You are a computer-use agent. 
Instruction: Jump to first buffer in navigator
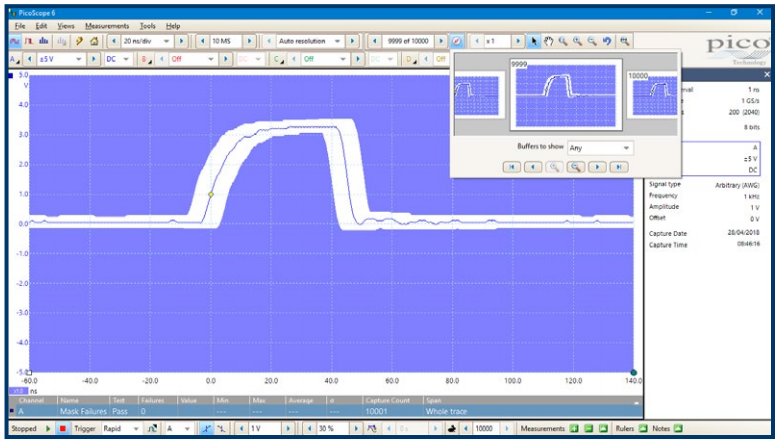click(x=511, y=167)
